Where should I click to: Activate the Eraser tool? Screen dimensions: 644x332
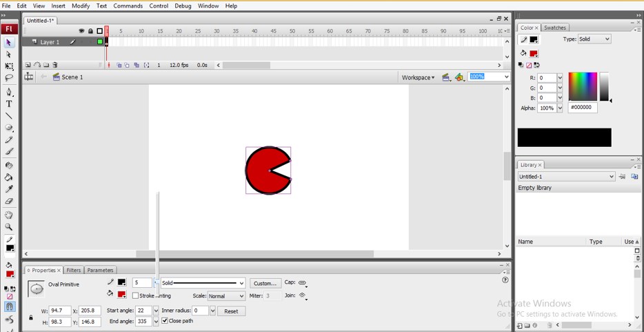tap(9, 202)
